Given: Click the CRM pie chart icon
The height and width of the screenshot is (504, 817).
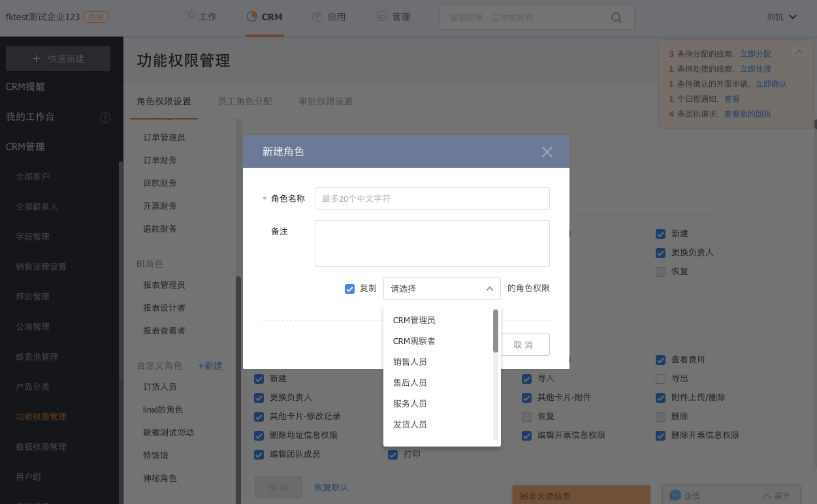Looking at the screenshot, I should click(x=252, y=17).
